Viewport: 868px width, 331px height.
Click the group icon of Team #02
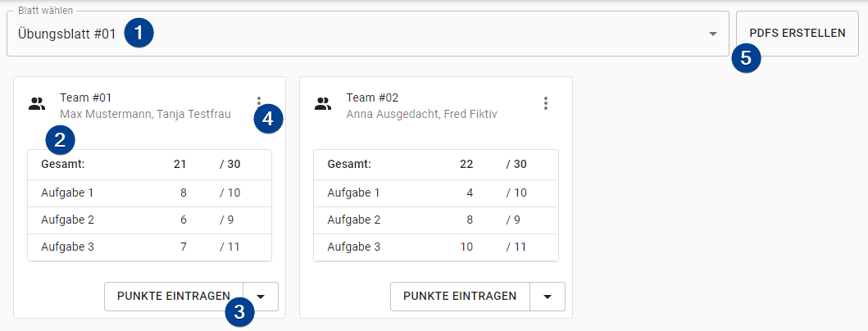coord(323,103)
